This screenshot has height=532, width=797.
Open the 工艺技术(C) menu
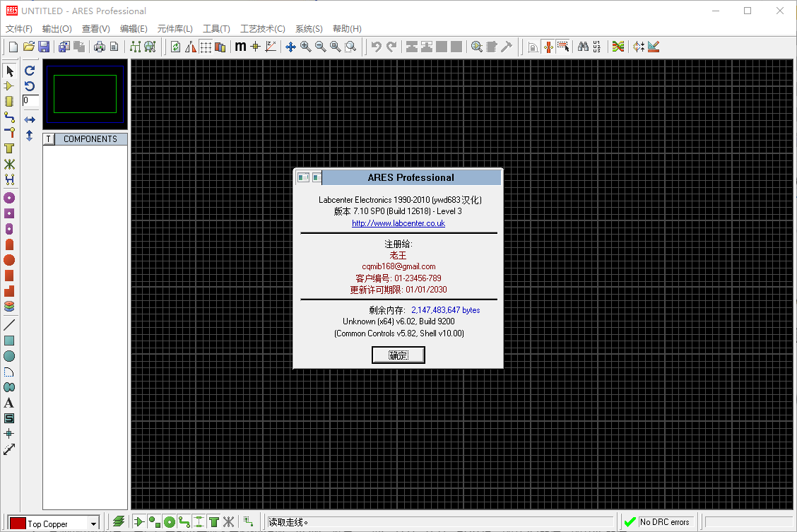tap(263, 29)
